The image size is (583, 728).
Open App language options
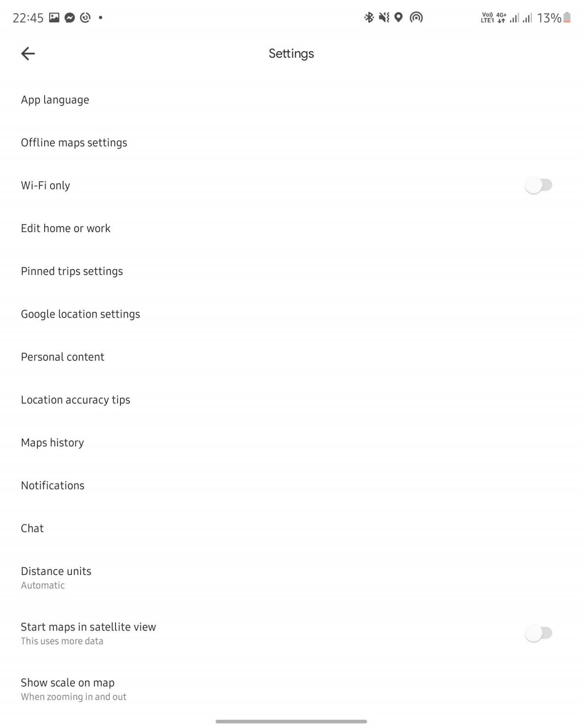click(x=55, y=100)
